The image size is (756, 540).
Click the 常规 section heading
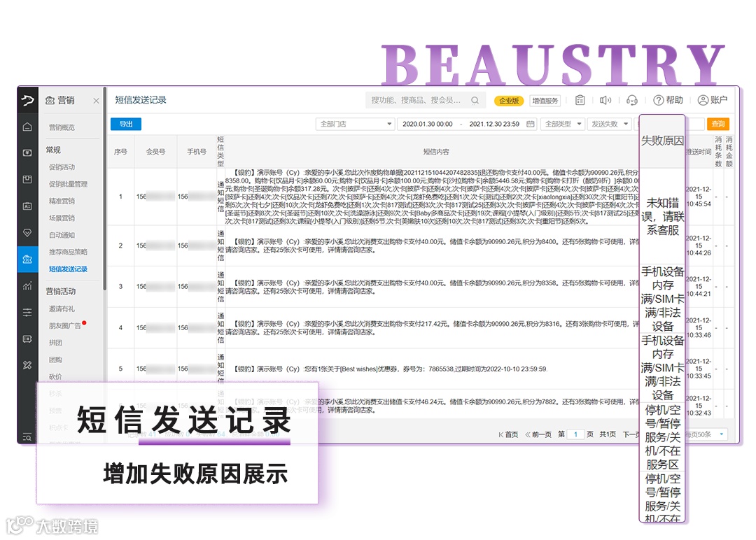[53, 150]
